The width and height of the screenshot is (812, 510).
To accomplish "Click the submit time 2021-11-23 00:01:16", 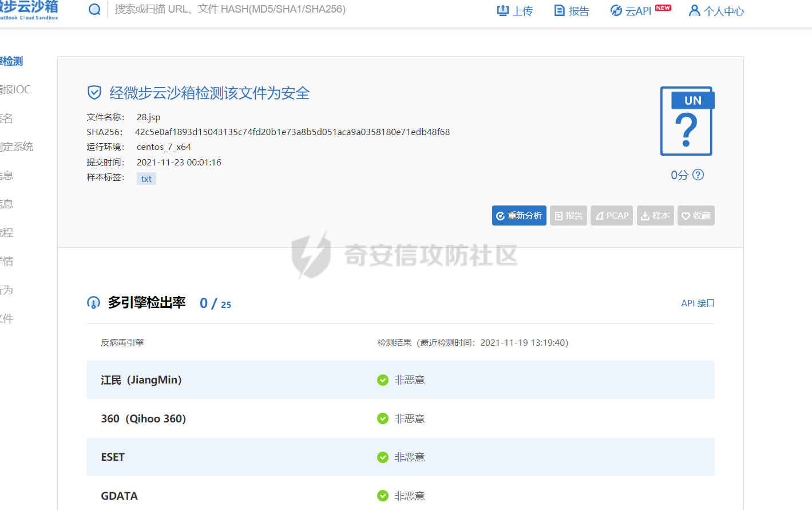I will pos(179,163).
